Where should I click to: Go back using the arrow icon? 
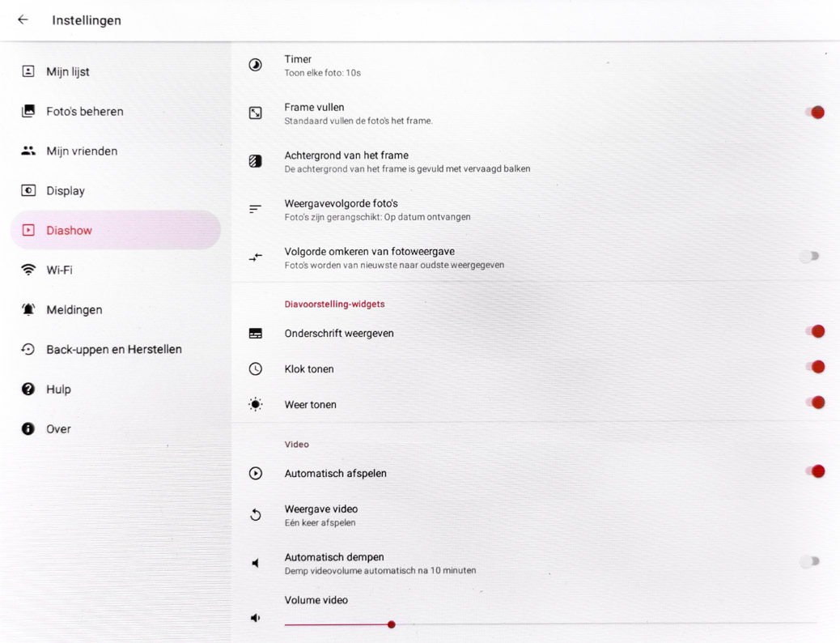23,19
